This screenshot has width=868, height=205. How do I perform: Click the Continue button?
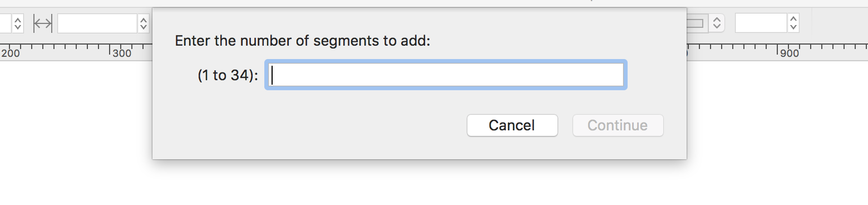tap(618, 125)
